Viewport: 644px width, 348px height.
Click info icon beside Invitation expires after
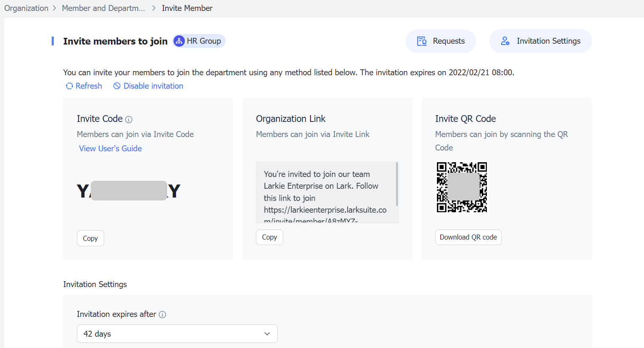[x=163, y=314]
